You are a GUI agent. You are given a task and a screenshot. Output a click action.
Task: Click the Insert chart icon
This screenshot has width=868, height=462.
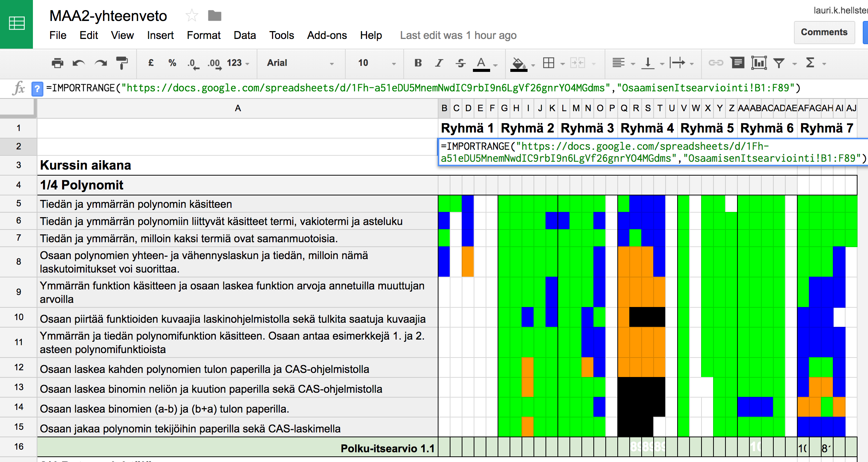click(x=758, y=63)
